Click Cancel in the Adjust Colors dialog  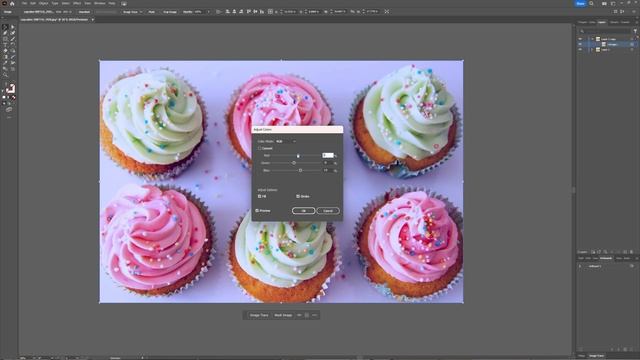(328, 211)
